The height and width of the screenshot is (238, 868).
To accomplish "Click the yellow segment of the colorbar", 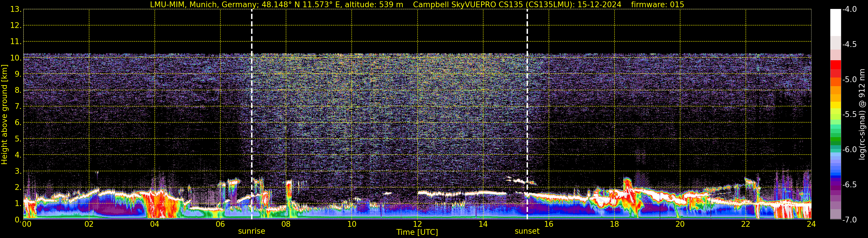I will pyautogui.click(x=835, y=105).
